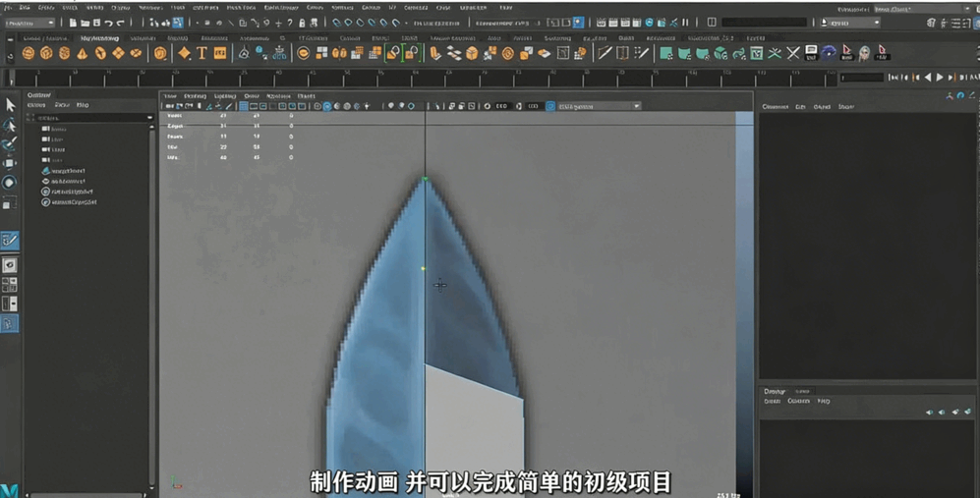The image size is (980, 498).
Task: Select the Paint Selection tool in toolbox
Action: point(10,144)
